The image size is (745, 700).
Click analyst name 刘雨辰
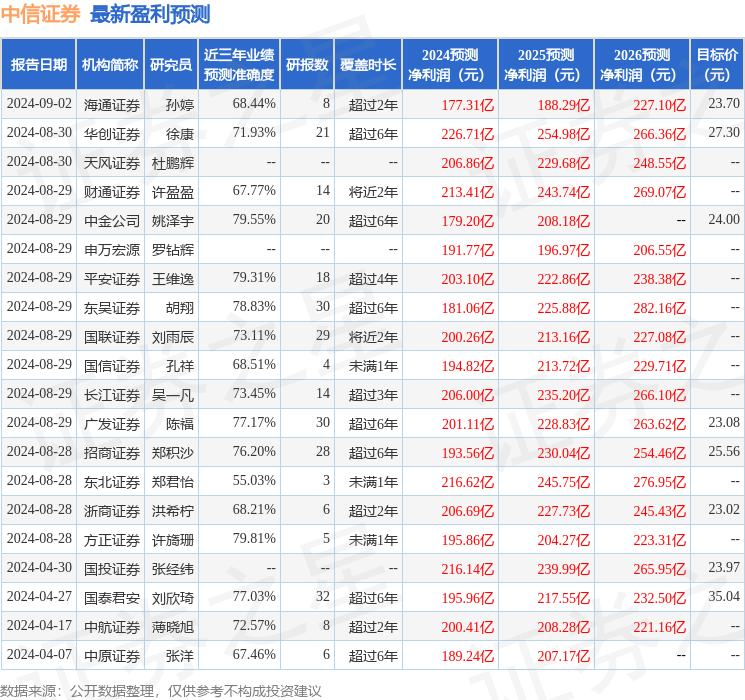pos(172,336)
